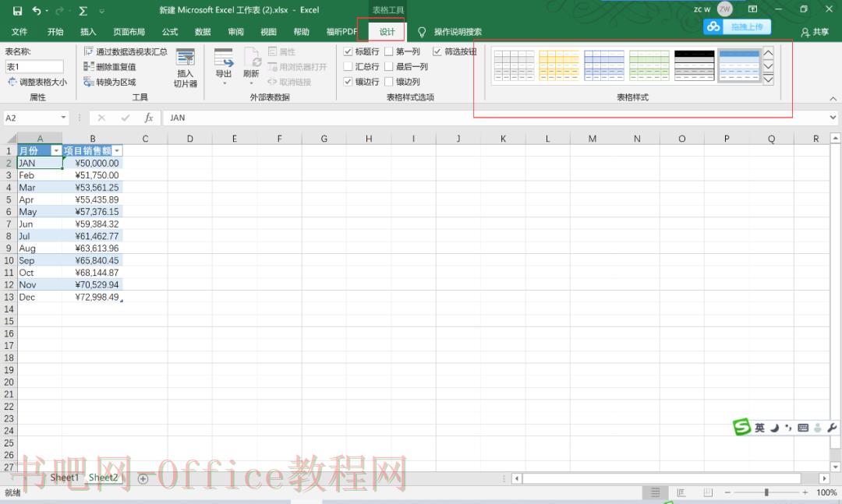Click 删除重复值 to remove duplicates
This screenshot has width=842, height=504.
click(x=110, y=66)
